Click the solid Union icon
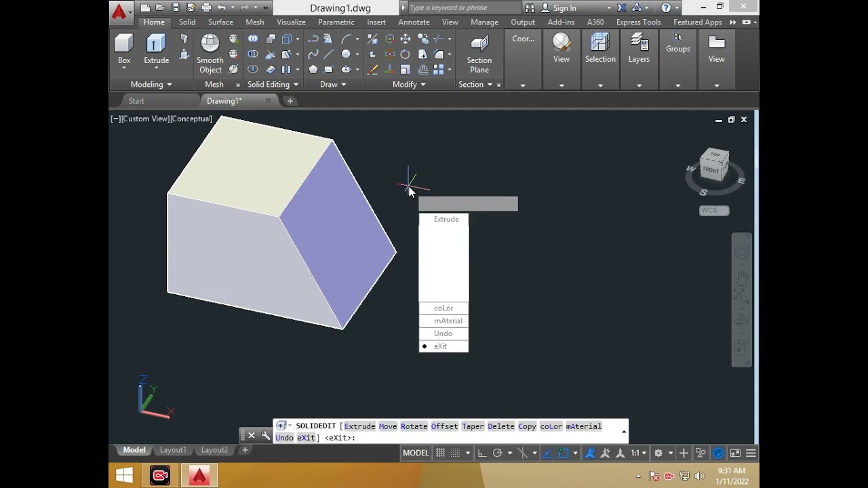868x488 pixels. pyautogui.click(x=253, y=39)
